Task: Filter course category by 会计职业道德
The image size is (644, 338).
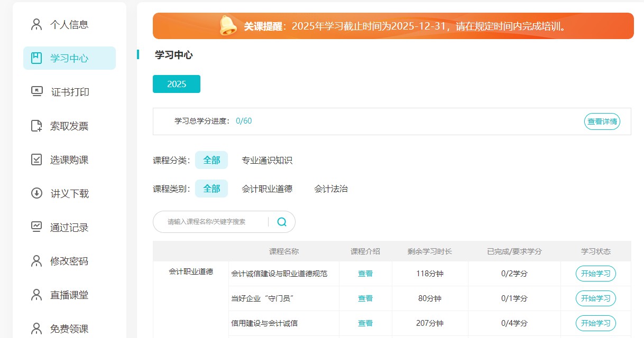Action: [x=267, y=189]
